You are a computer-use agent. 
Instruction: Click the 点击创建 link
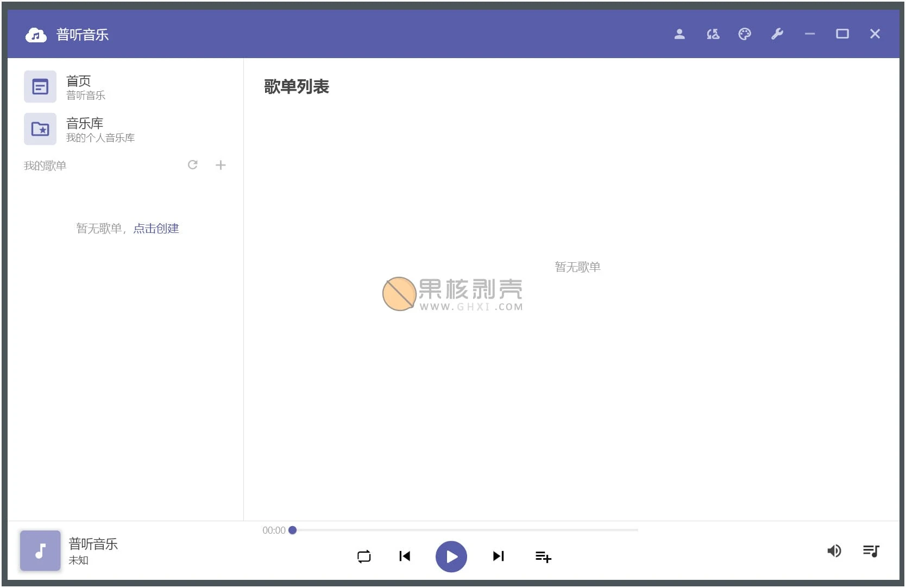click(x=156, y=229)
